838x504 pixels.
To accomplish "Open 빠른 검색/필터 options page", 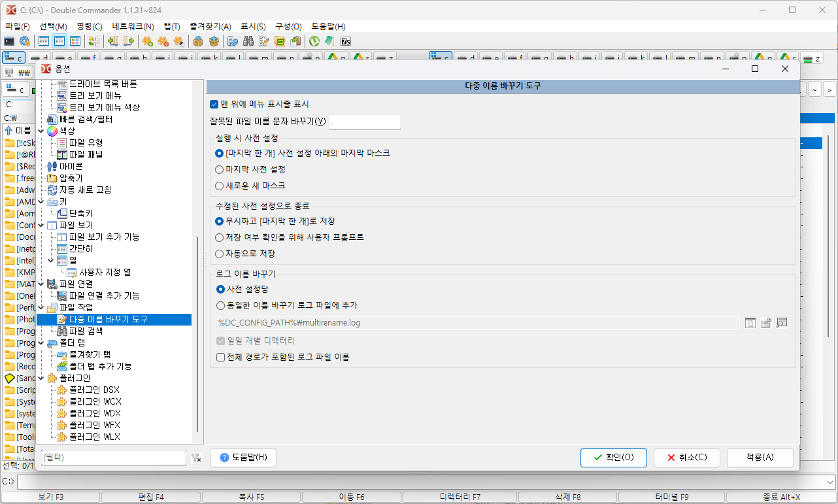I will tap(86, 119).
